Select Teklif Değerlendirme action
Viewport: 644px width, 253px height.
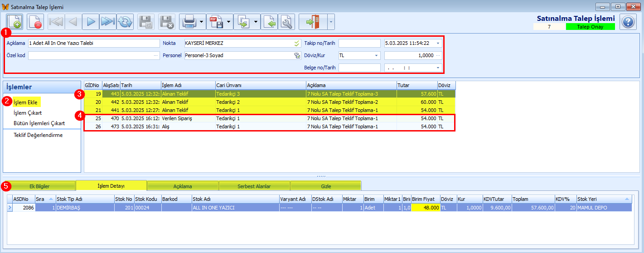[38, 135]
